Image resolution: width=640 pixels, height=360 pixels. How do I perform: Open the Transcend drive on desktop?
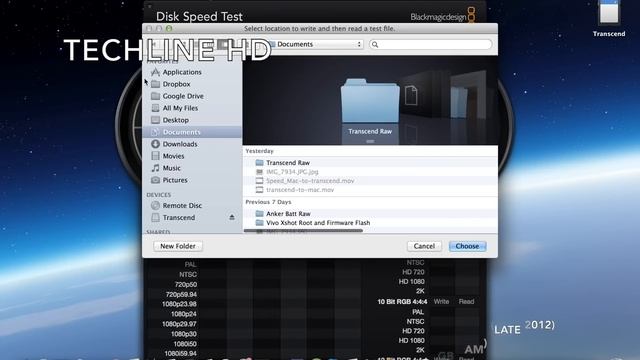(x=609, y=18)
